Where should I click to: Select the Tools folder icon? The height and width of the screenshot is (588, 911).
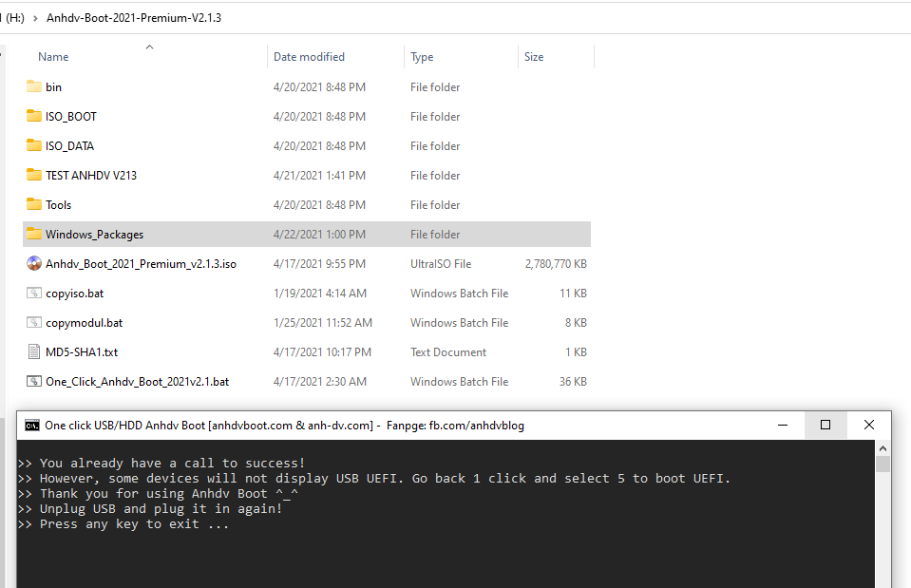(33, 204)
